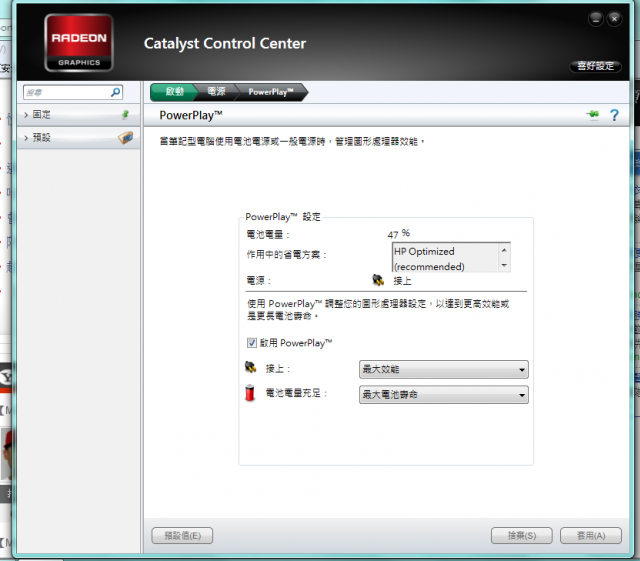Minimize the Catalyst Control Center window

(x=596, y=19)
